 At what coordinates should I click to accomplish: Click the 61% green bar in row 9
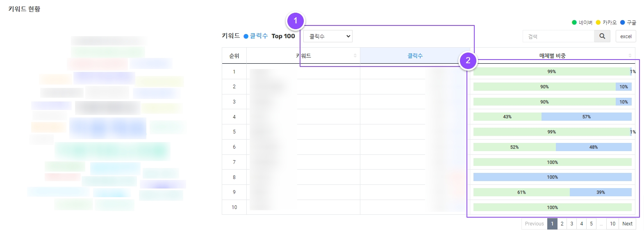point(521,192)
